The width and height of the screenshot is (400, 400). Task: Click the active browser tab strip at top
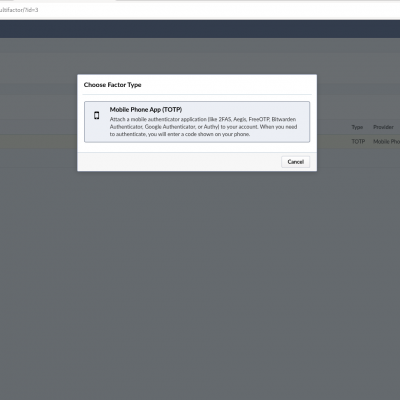(x=65, y=1)
